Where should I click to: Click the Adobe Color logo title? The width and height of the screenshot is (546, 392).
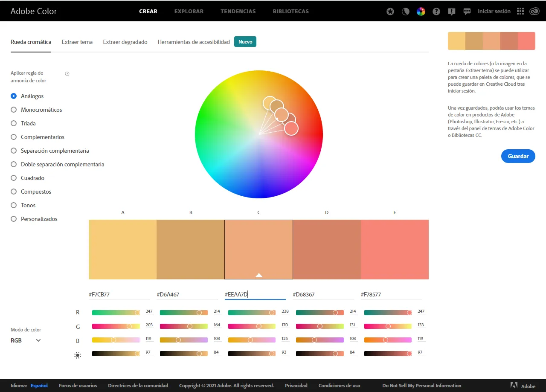pyautogui.click(x=34, y=12)
